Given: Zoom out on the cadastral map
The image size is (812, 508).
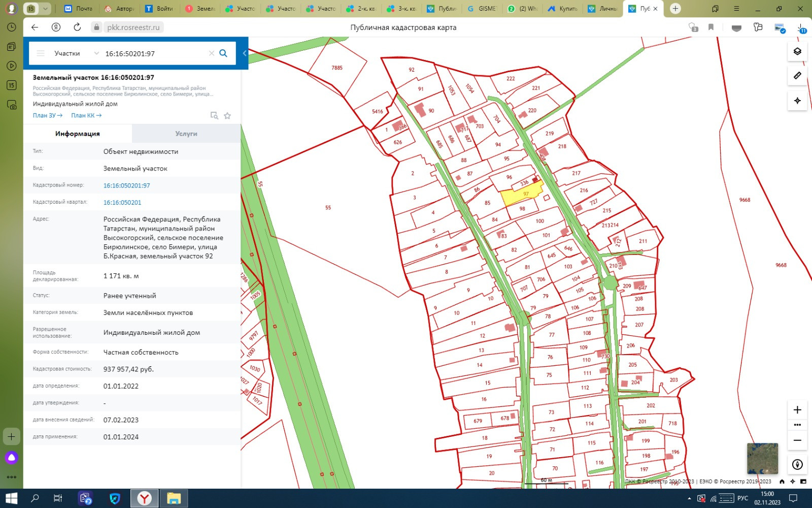Looking at the screenshot, I should [797, 440].
